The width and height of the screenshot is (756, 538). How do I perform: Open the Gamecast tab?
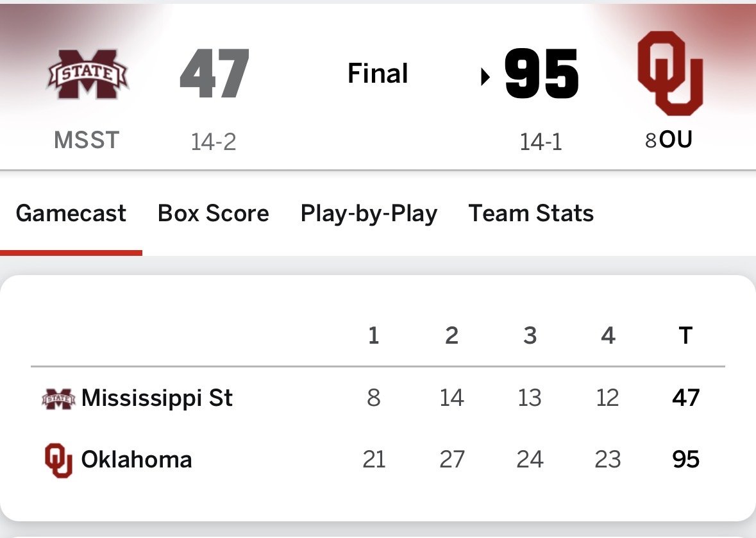(x=71, y=214)
